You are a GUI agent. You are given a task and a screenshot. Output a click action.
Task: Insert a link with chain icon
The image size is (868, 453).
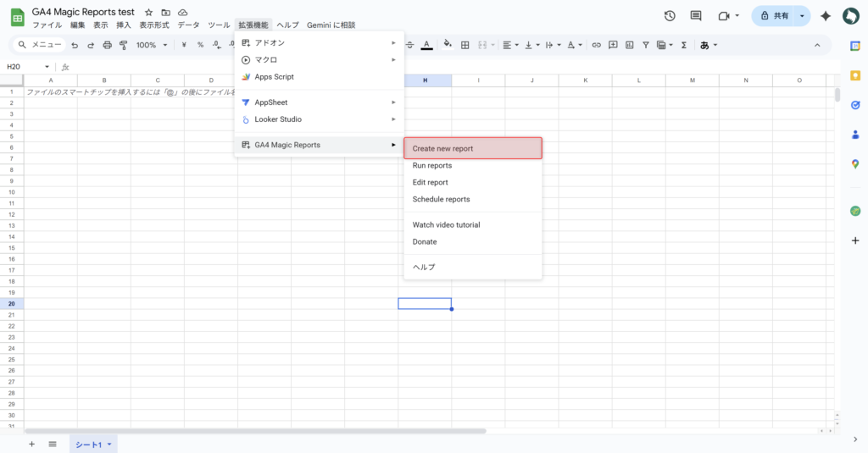click(x=596, y=46)
